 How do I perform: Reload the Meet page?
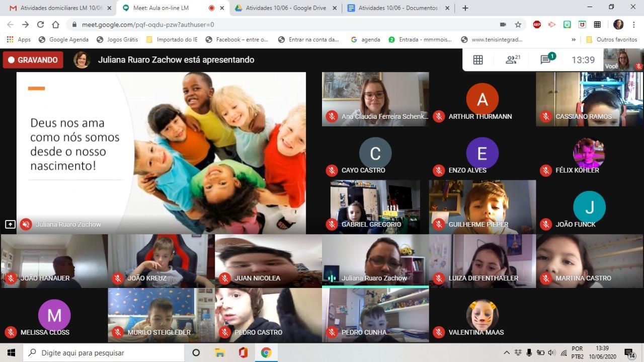tap(41, 25)
